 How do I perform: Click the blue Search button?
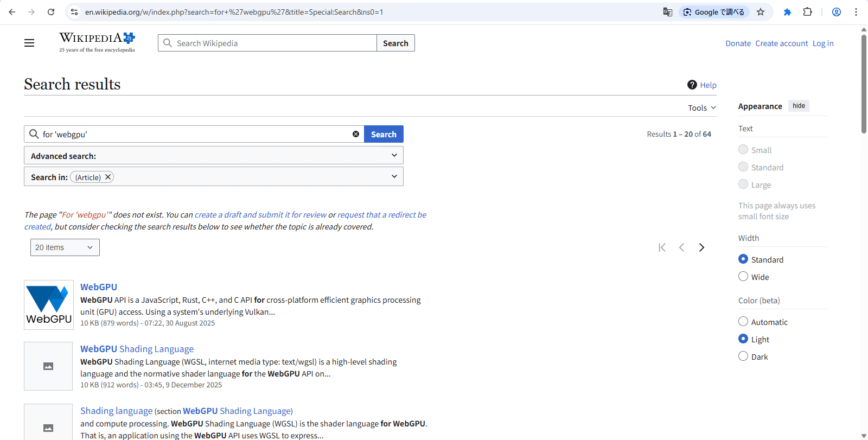[x=384, y=134]
